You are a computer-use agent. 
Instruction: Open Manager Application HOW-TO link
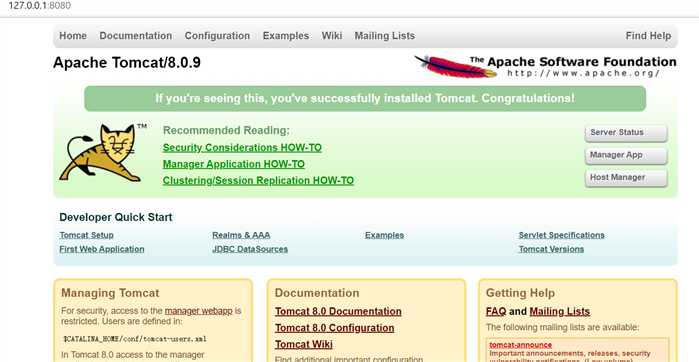pyautogui.click(x=234, y=164)
